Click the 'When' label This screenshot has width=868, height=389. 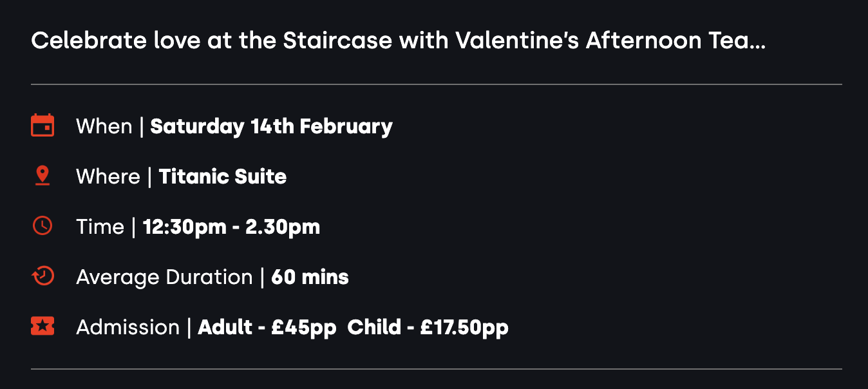pyautogui.click(x=104, y=126)
